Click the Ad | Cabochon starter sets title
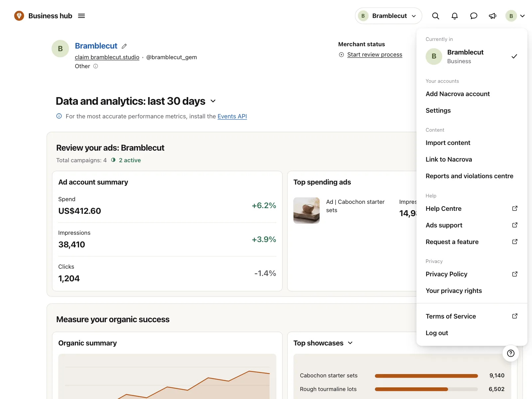This screenshot has height=399, width=532. (355, 206)
